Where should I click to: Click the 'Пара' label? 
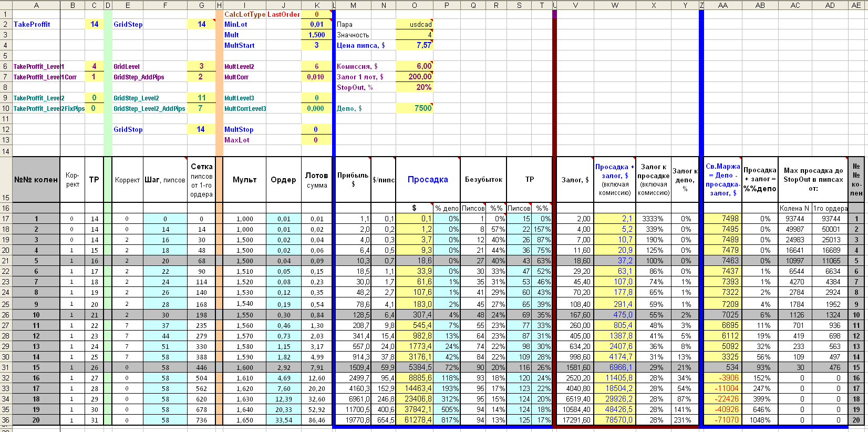point(345,24)
